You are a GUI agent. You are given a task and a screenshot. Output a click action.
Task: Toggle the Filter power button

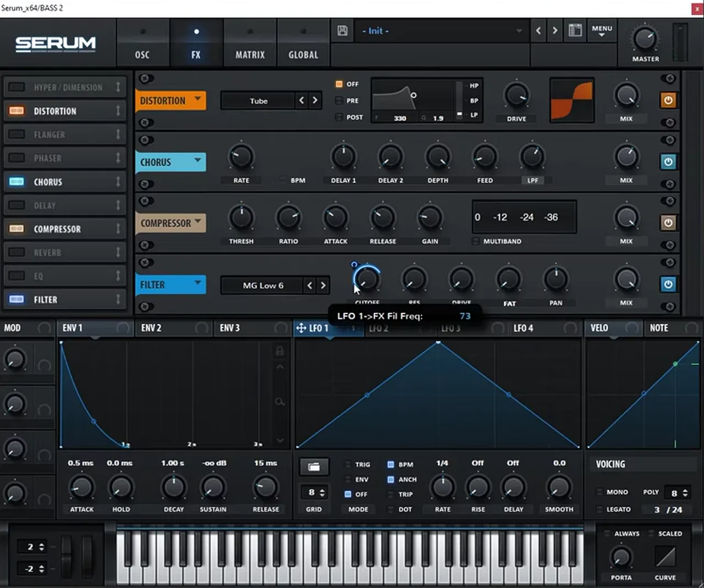668,284
